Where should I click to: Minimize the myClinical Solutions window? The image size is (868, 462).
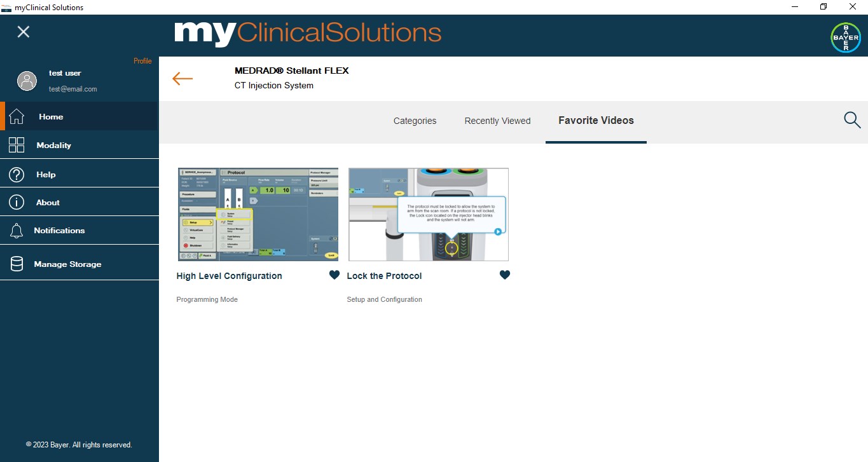(x=795, y=7)
